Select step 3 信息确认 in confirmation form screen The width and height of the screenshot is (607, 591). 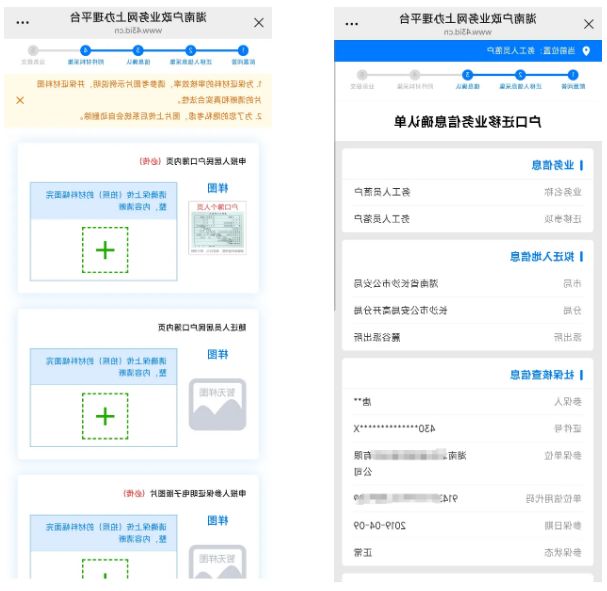tap(468, 79)
